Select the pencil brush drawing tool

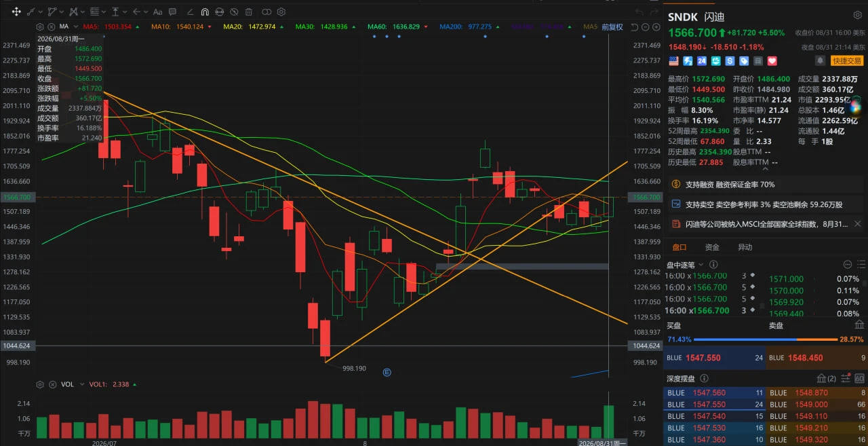[191, 12]
